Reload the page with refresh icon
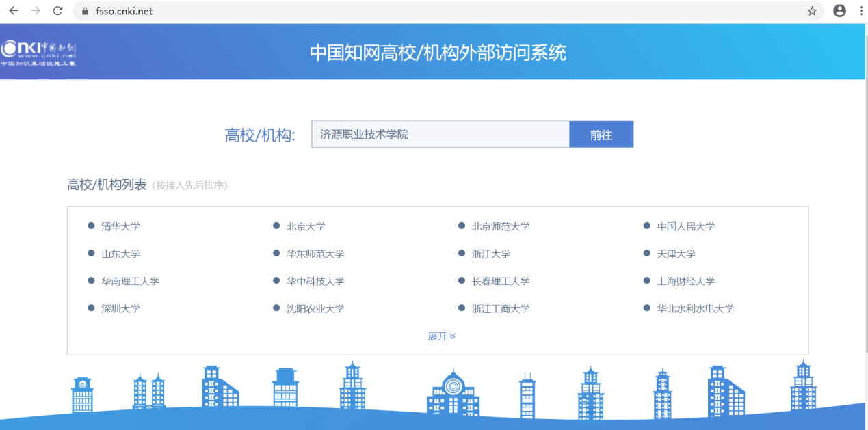Viewport: 868px width, 430px height. tap(58, 11)
